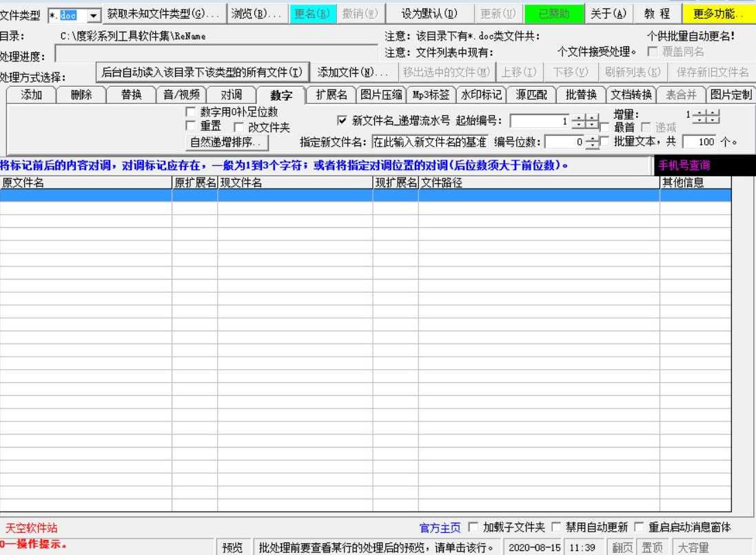This screenshot has width=756, height=555.
Task: Open the yellow 更多功能 button
Action: point(718,14)
